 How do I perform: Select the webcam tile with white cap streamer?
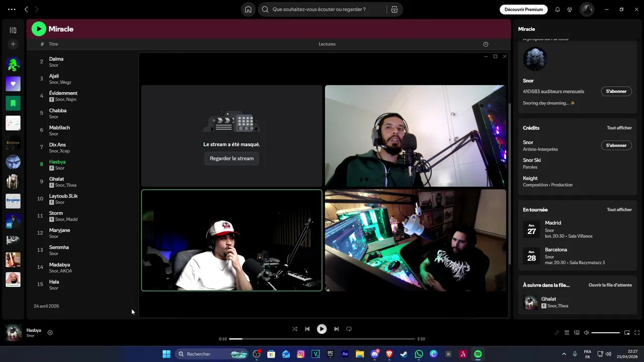[232, 240]
